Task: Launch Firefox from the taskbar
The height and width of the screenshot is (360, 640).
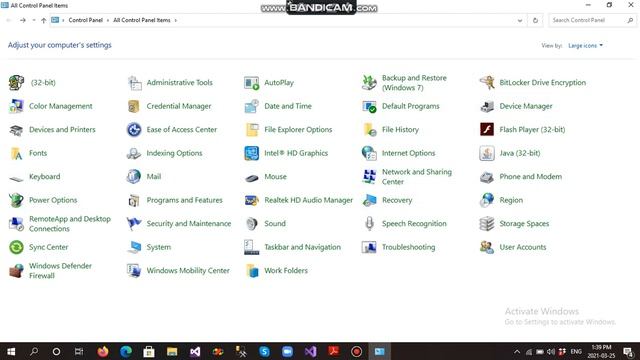Action: 102,351
